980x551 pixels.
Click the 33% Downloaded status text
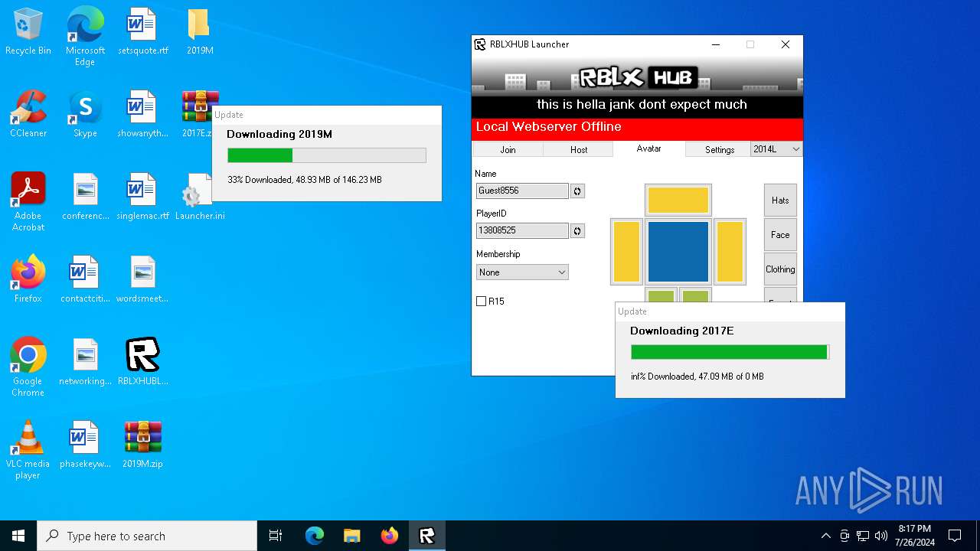point(305,180)
